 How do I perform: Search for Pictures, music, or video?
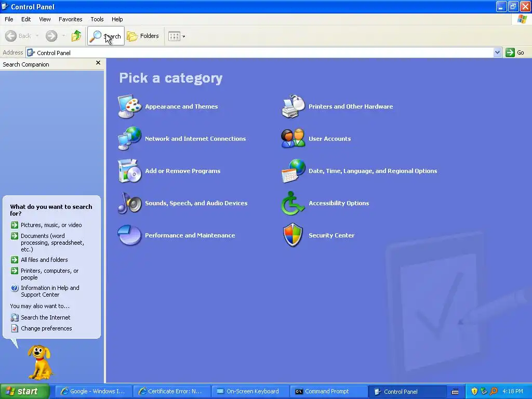tap(51, 225)
